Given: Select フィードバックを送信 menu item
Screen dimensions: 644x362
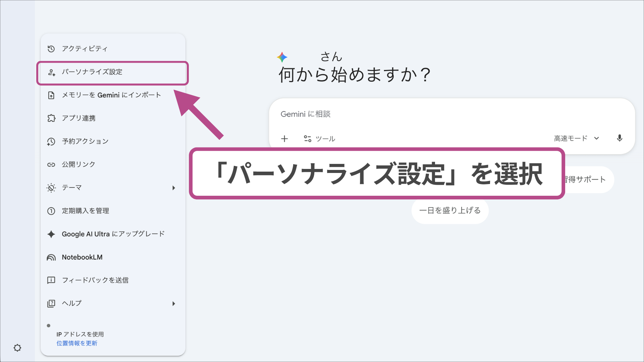Looking at the screenshot, I should 113,280.
